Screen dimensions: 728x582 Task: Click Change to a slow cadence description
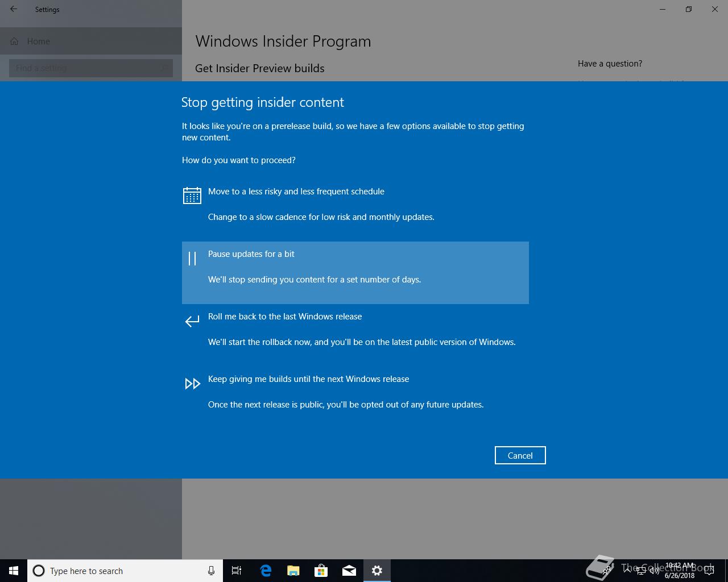point(321,217)
